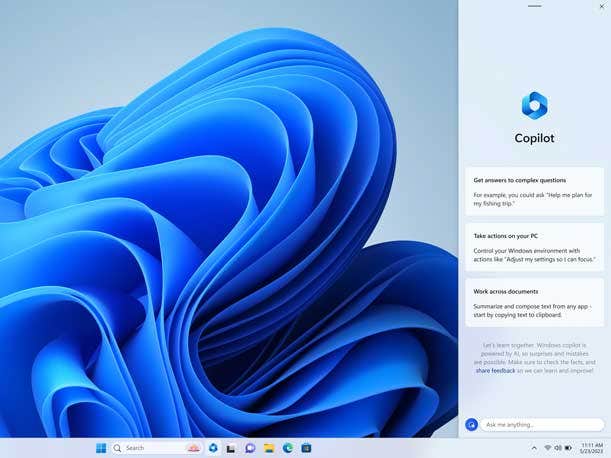Select the "Get answers to complex questions" card
This screenshot has height=458, width=611.
tap(534, 191)
